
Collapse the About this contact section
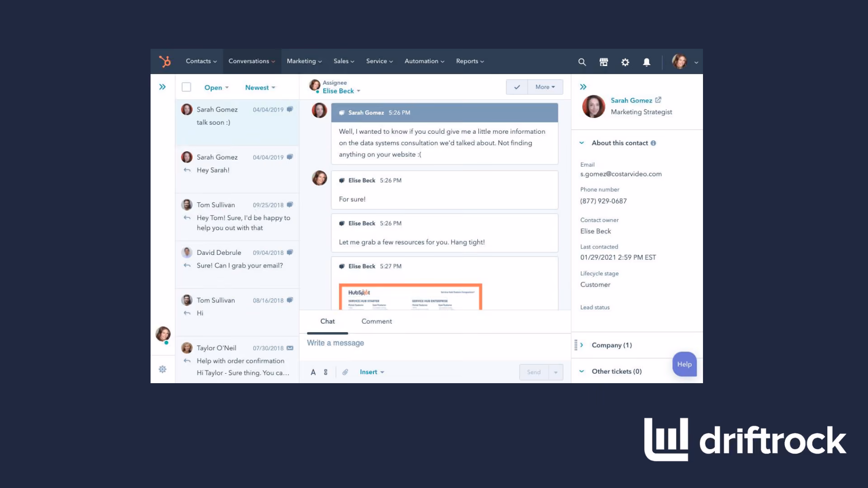(582, 143)
